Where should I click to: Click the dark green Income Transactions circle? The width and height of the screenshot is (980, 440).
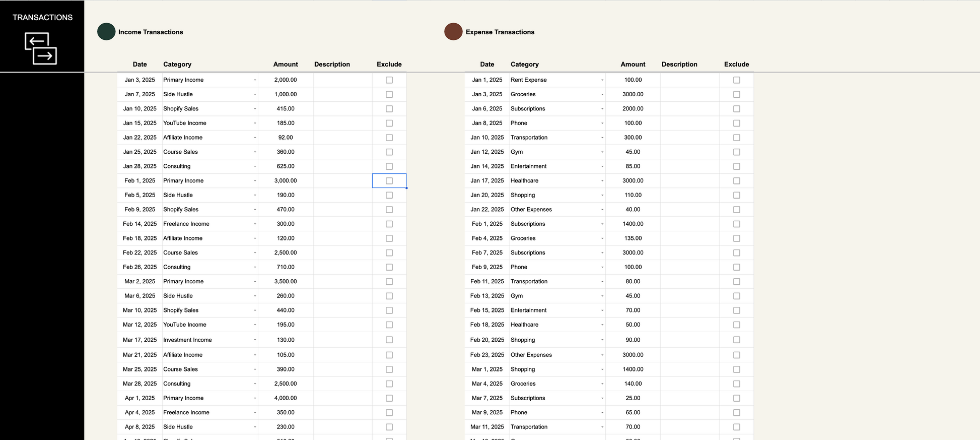[x=106, y=32]
